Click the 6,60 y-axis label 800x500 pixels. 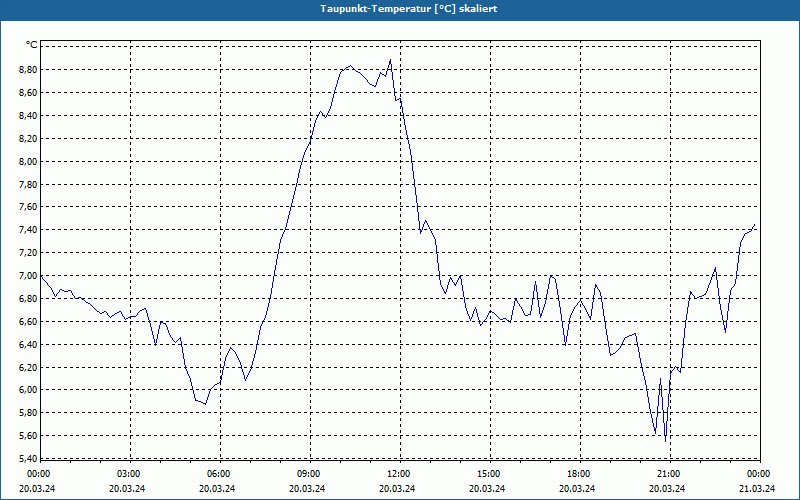point(28,321)
